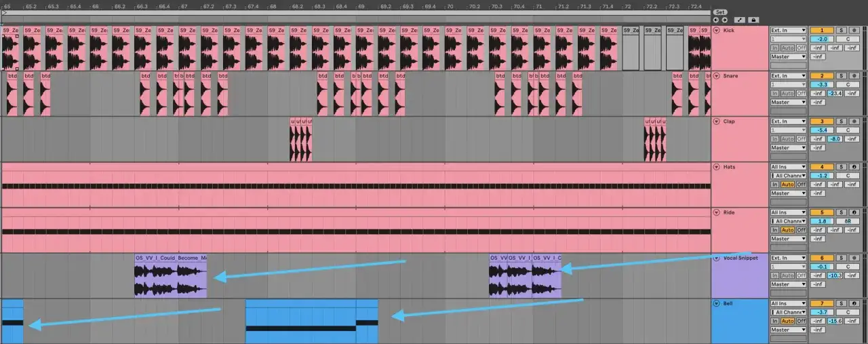The image size is (868, 344).
Task: Click Ride pan value 8R
Action: 848,221
